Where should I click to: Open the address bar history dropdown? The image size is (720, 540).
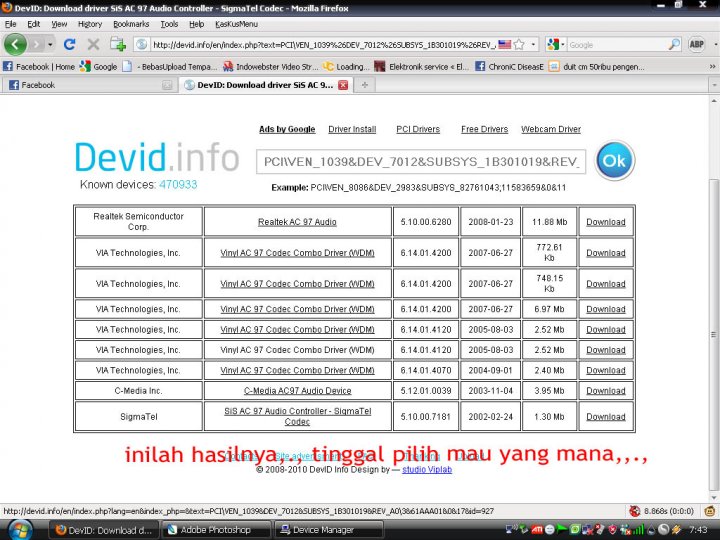coord(533,45)
